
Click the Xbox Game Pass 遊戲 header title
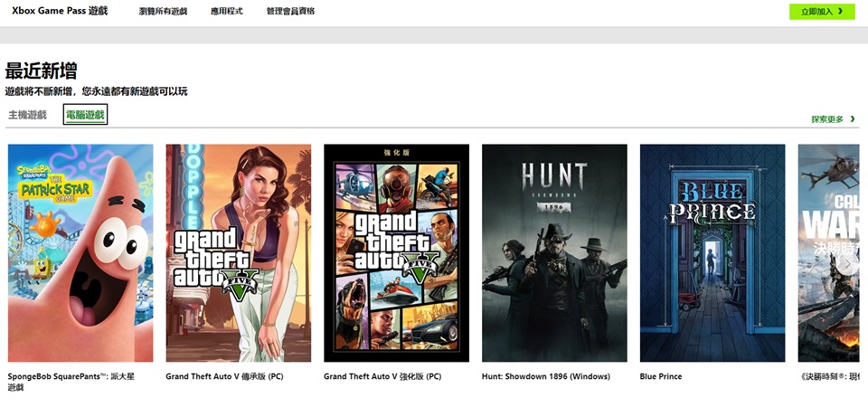tap(60, 11)
